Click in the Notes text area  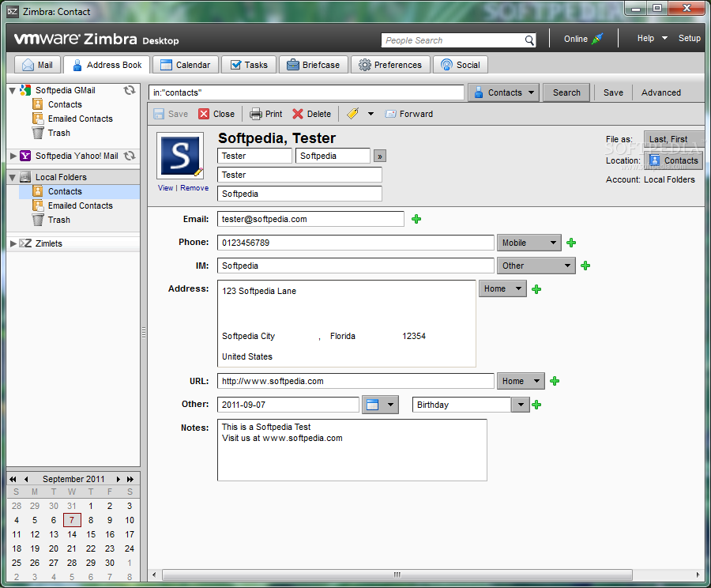tap(352, 450)
